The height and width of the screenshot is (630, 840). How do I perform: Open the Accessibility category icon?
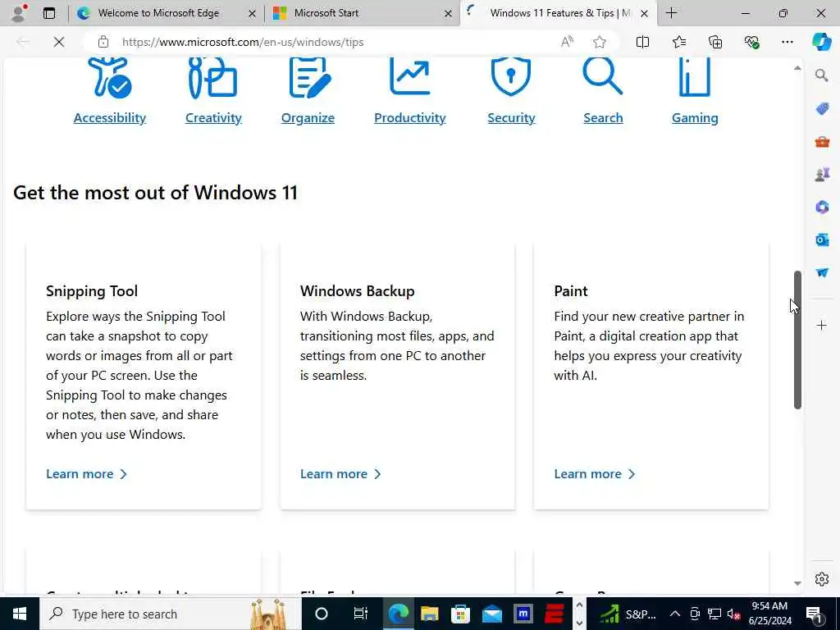pyautogui.click(x=110, y=78)
